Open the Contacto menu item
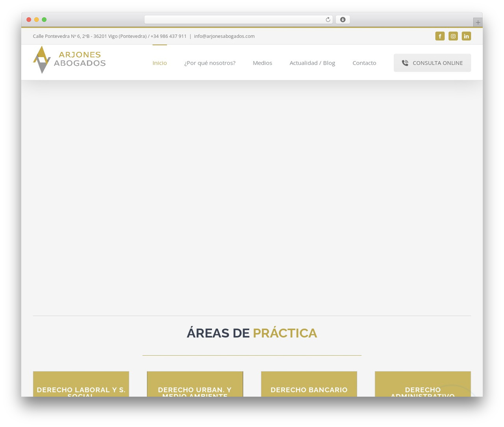Screen dimensions: 504x427 coord(364,63)
